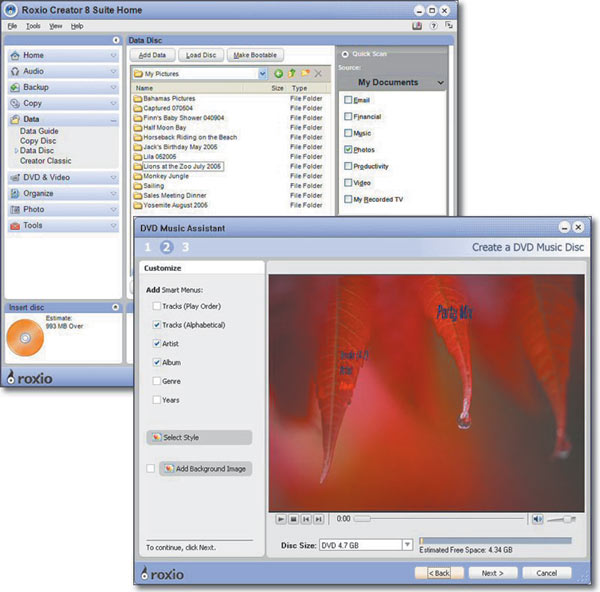This screenshot has height=592, width=600.
Task: Open the File menu
Action: click(x=12, y=26)
